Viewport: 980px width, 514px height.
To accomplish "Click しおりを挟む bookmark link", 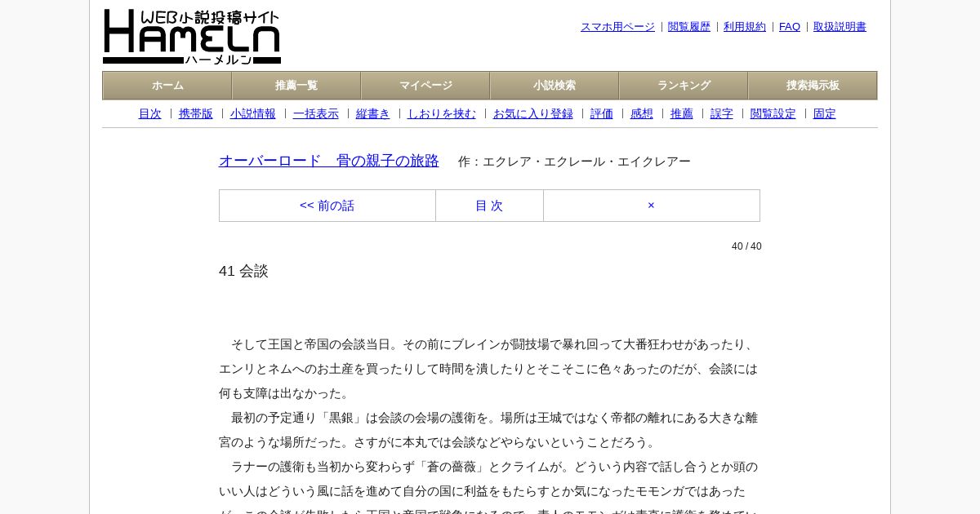I will pos(442,114).
